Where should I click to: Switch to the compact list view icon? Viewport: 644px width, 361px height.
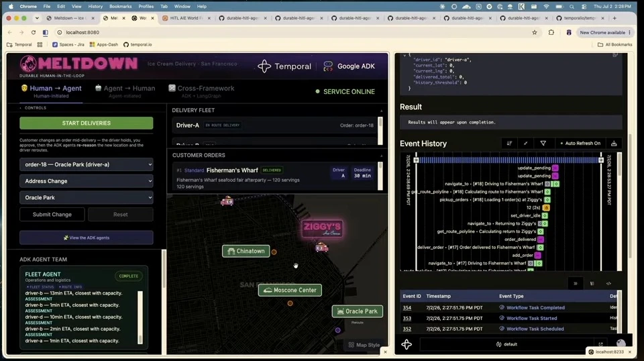[x=576, y=283]
